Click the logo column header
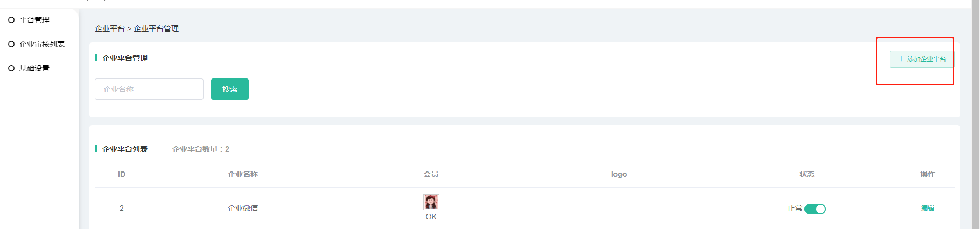The height and width of the screenshot is (229, 980). 619,174
